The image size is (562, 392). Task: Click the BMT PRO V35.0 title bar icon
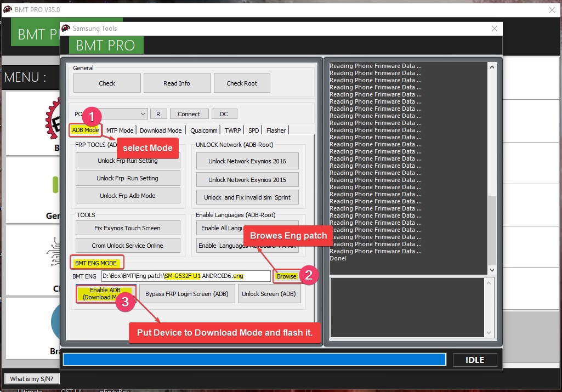point(8,10)
